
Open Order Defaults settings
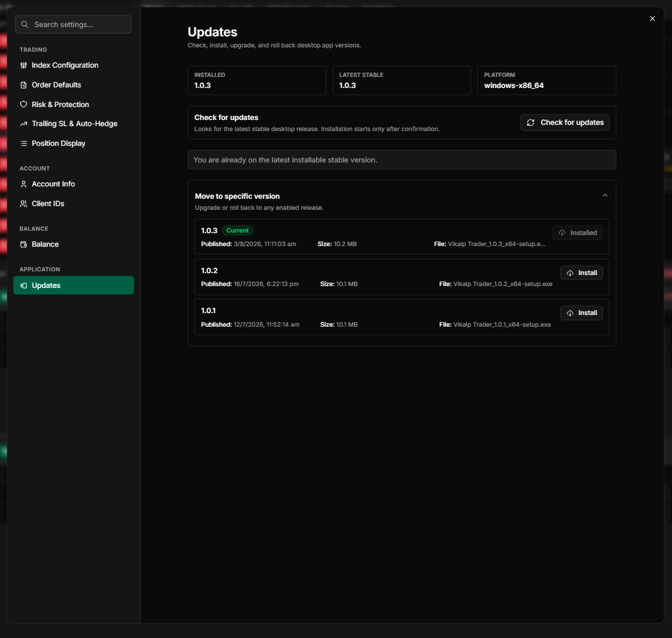[73, 85]
